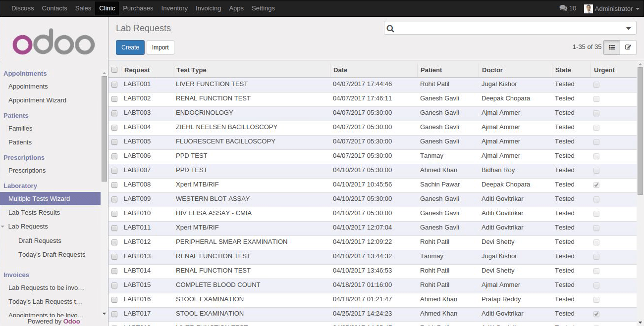Go to the Invoicing menu

tap(208, 8)
